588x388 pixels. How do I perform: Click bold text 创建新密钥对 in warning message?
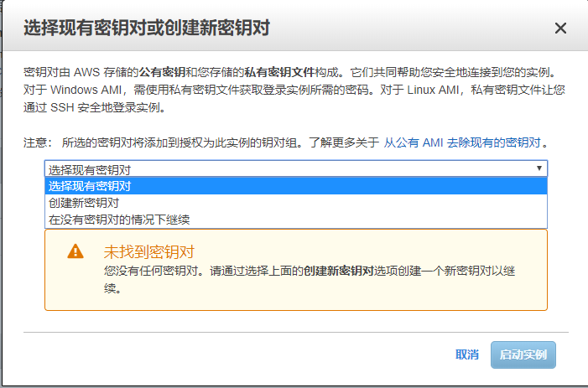tap(339, 271)
